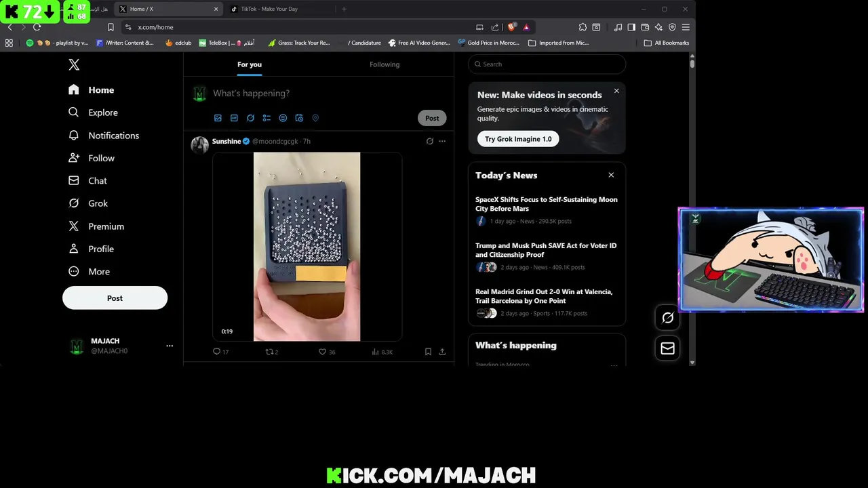Click the Brave shields lion icon

pos(511,27)
